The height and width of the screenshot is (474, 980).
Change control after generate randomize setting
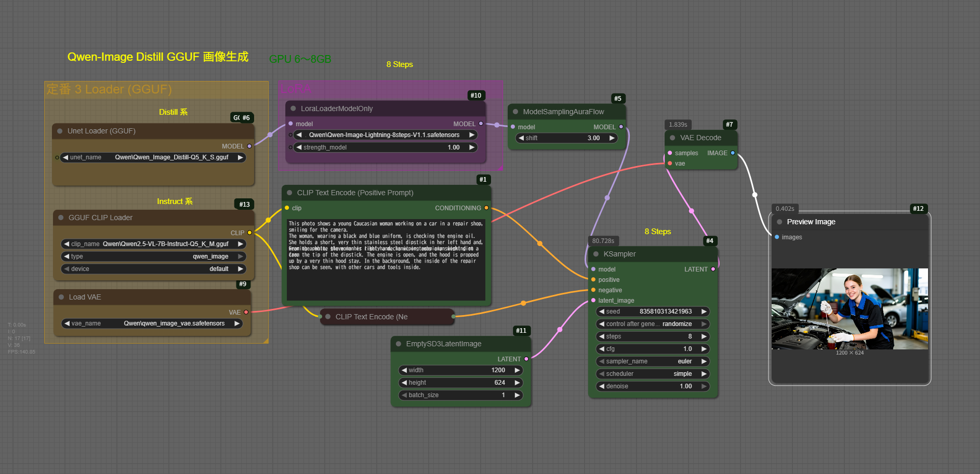tap(653, 324)
